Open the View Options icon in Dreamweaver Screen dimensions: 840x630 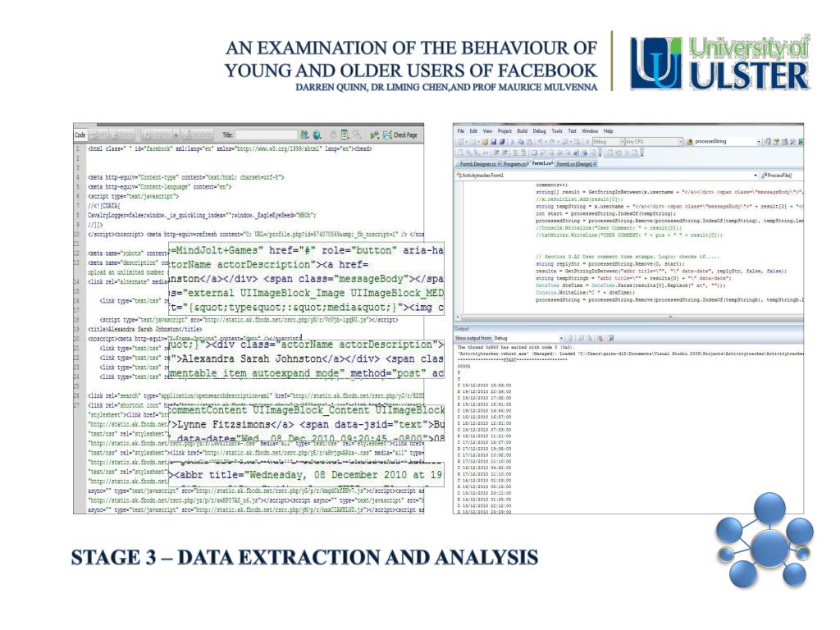(345, 135)
